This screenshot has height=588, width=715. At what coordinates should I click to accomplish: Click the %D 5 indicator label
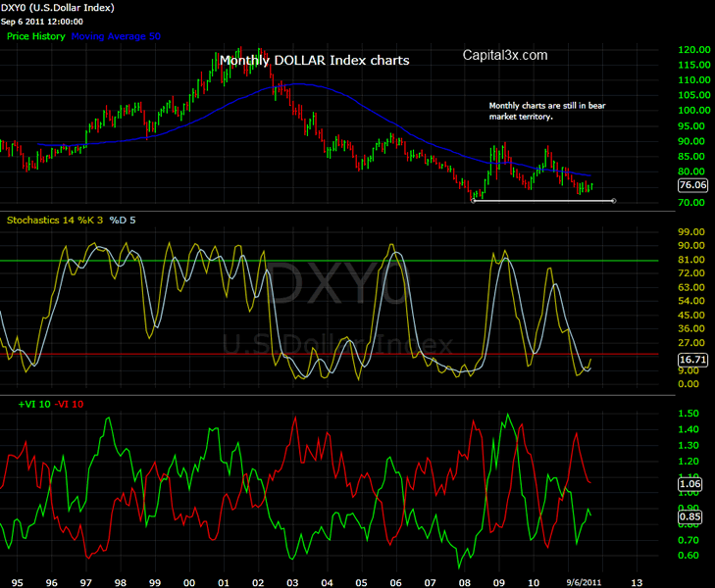[x=123, y=220]
